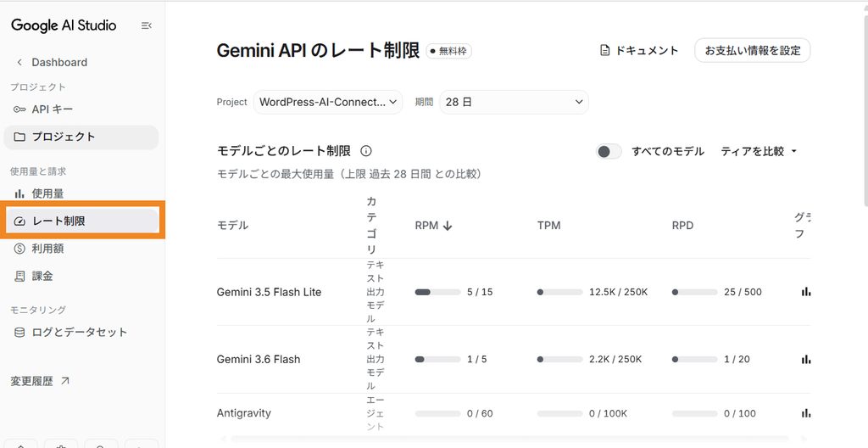This screenshot has height=448, width=868.
Task: Open the graph icon for Antigravity
Action: click(x=805, y=413)
